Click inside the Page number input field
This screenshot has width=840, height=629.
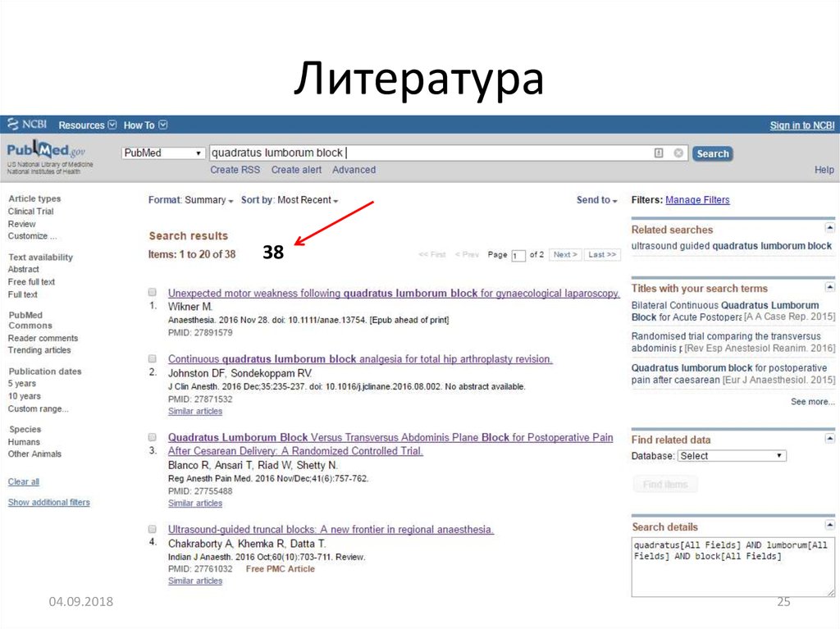pyautogui.click(x=517, y=255)
